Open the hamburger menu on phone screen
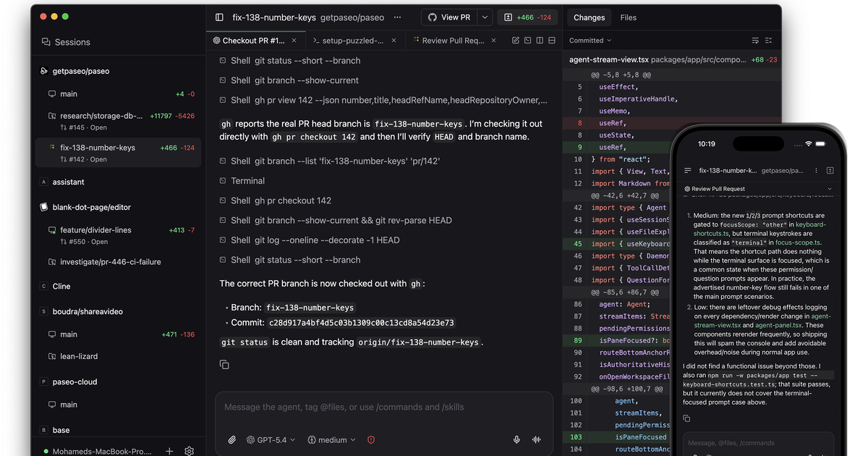Image resolution: width=868 pixels, height=456 pixels. coord(687,171)
